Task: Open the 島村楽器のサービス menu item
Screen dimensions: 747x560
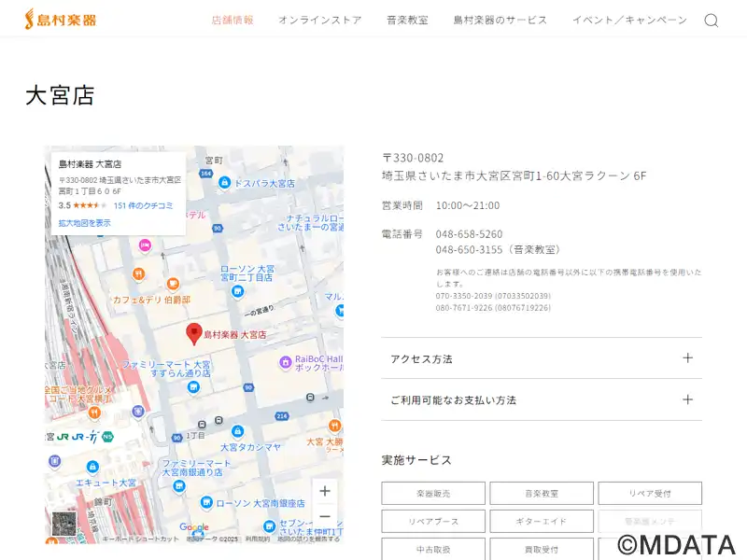Action: (x=500, y=20)
